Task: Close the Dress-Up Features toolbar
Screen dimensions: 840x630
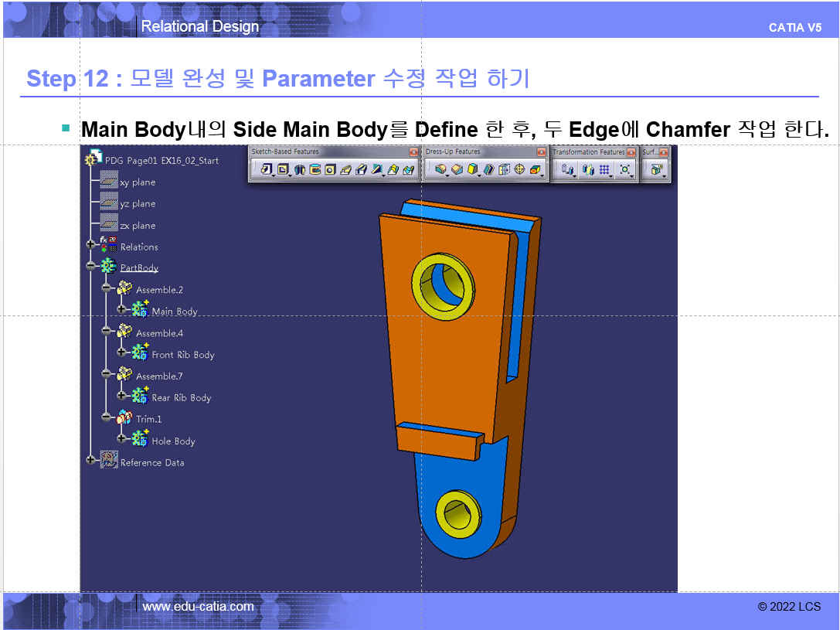Action: tap(541, 152)
